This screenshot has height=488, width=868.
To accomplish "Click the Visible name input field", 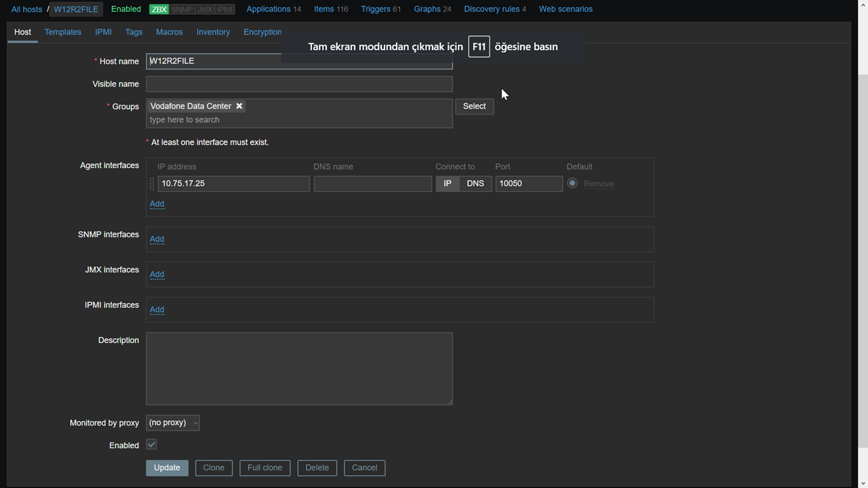I will pyautogui.click(x=299, y=84).
